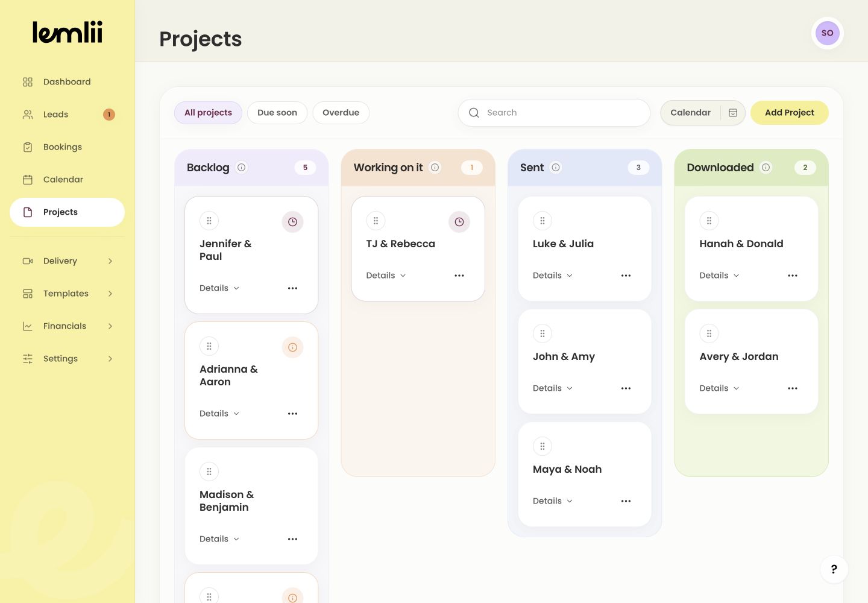Expand Details on Adrianna & Aaron card
This screenshot has width=868, height=603.
point(219,414)
